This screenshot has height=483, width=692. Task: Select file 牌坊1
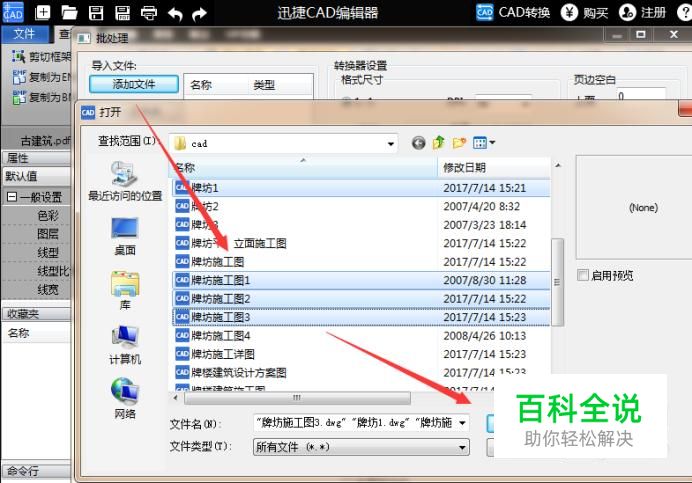click(361, 188)
